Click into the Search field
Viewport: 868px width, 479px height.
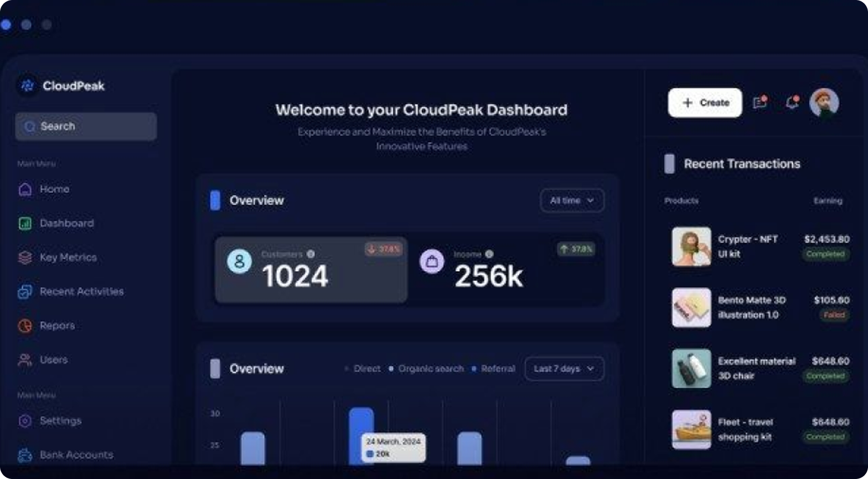(86, 126)
